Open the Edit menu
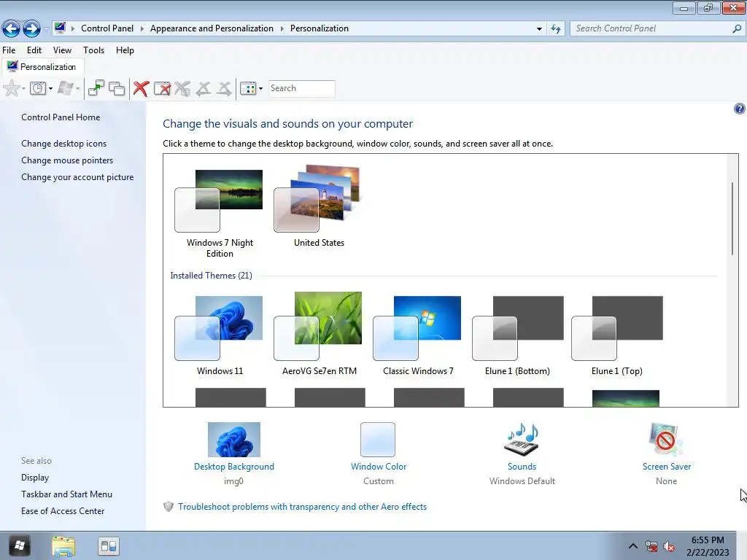Image resolution: width=747 pixels, height=560 pixels. coord(34,50)
